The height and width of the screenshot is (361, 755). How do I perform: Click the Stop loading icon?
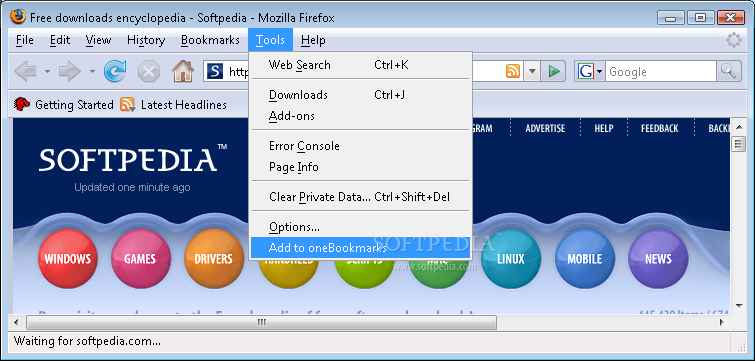[x=149, y=72]
